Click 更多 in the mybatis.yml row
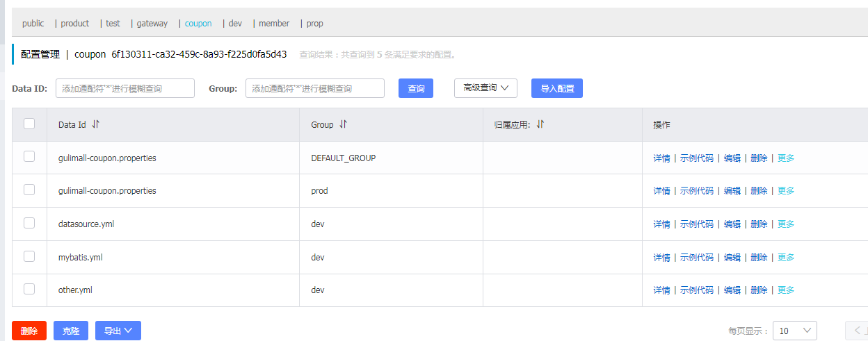This screenshot has width=868, height=341. (786, 257)
